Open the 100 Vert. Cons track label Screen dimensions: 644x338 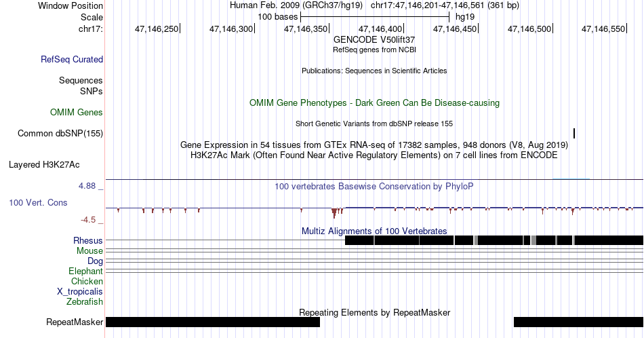tap(38, 202)
